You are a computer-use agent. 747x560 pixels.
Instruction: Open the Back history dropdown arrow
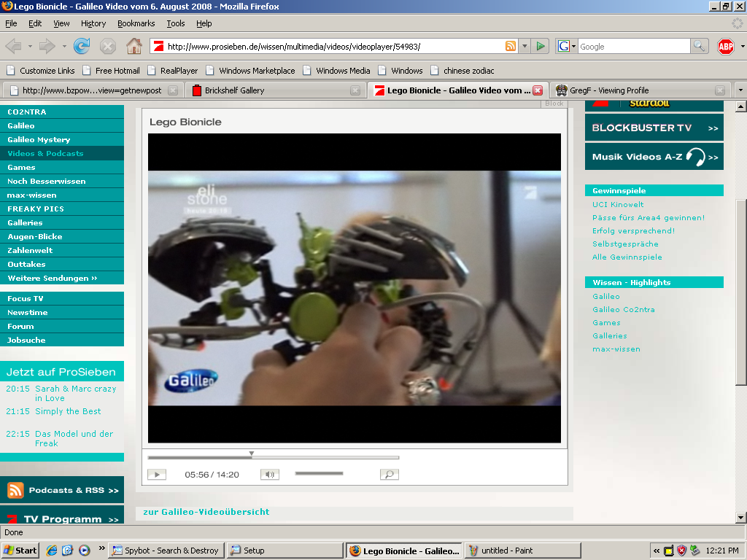tap(30, 46)
